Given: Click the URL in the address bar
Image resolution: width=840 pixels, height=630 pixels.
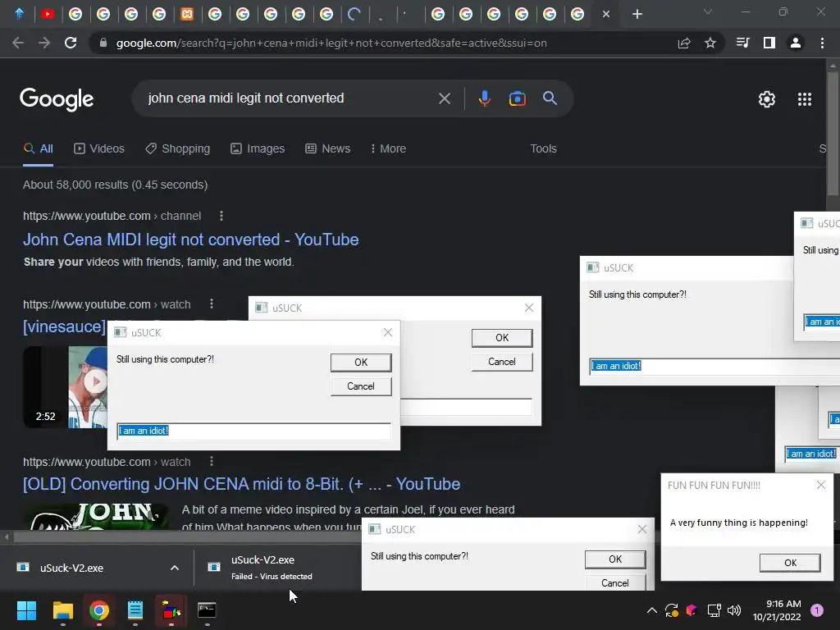Looking at the screenshot, I should point(331,43).
